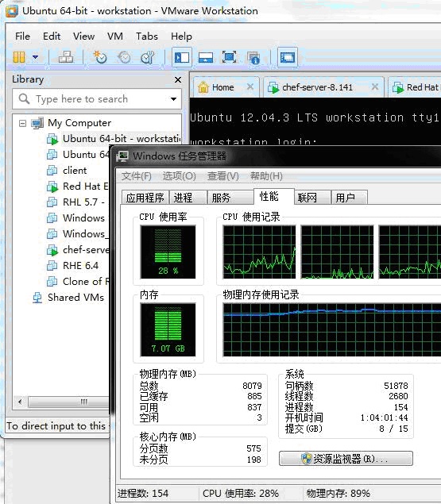Switch to the Red Hat tab
This screenshot has height=504, width=441.
pos(416,87)
